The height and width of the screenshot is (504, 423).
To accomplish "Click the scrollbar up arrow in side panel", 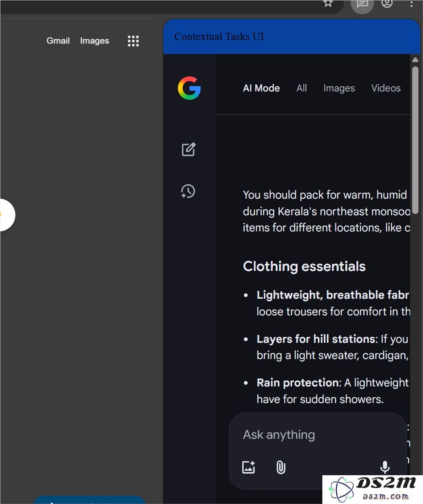I will point(415,60).
